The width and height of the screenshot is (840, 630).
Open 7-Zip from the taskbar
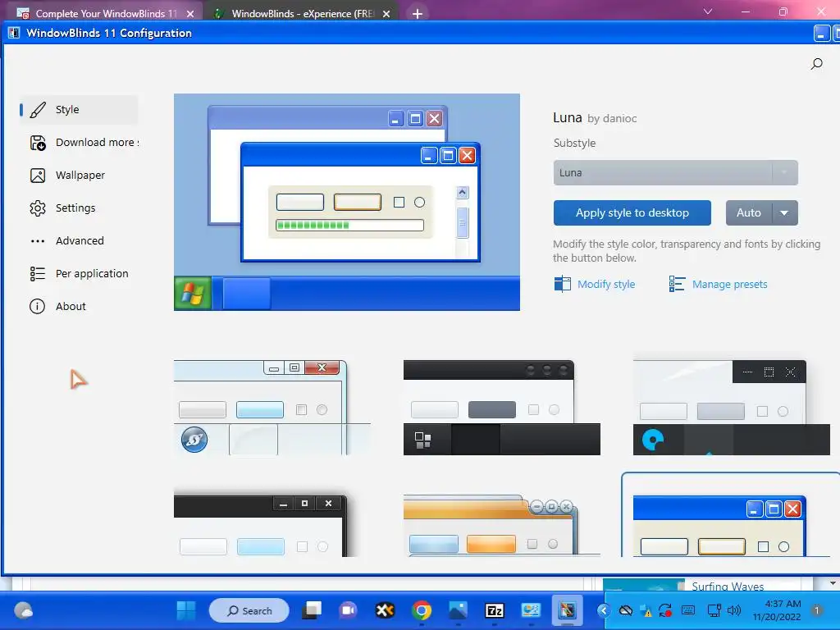[x=495, y=610]
